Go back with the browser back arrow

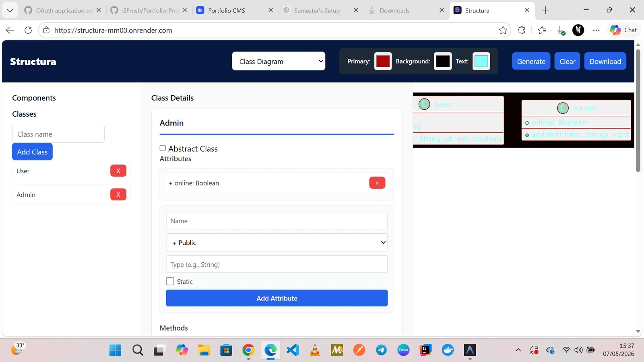click(10, 30)
